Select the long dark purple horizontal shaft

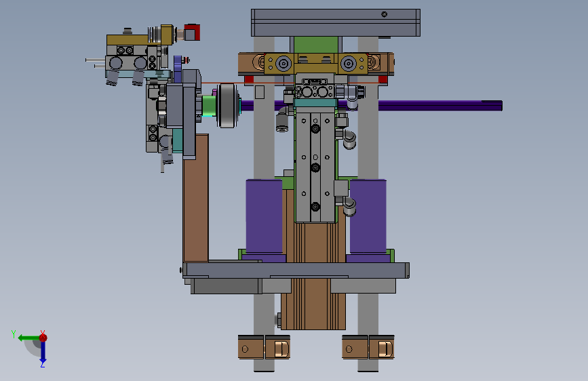[x=439, y=106]
